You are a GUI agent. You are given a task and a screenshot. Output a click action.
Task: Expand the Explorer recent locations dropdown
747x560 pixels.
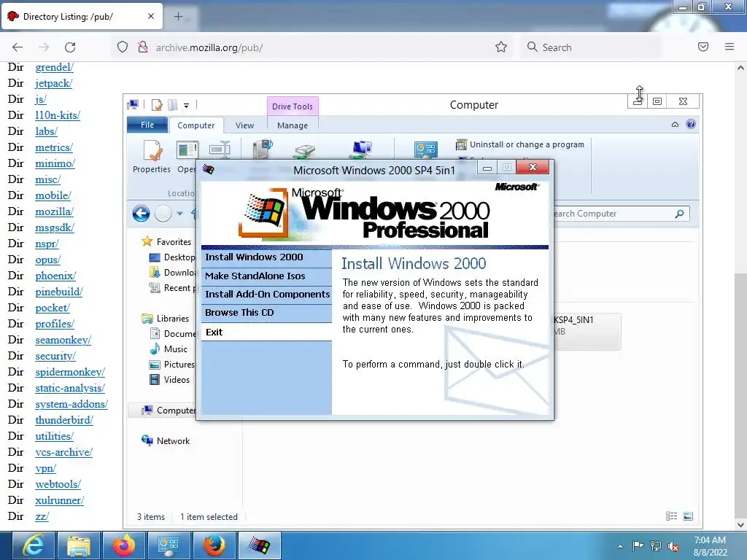[179, 214]
